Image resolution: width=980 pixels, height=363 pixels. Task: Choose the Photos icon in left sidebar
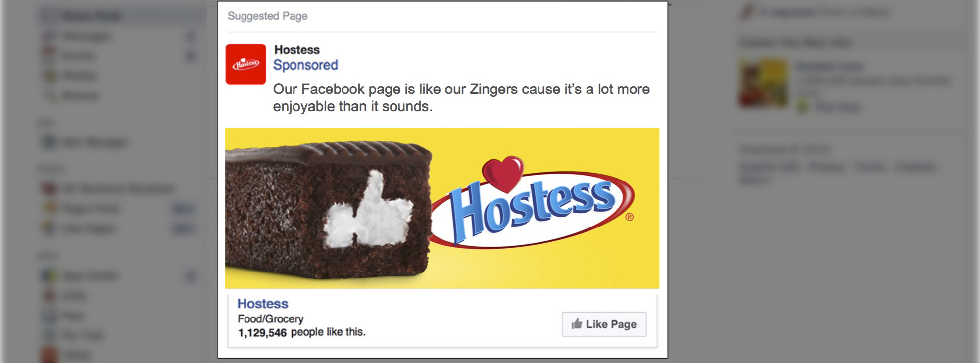(x=49, y=76)
